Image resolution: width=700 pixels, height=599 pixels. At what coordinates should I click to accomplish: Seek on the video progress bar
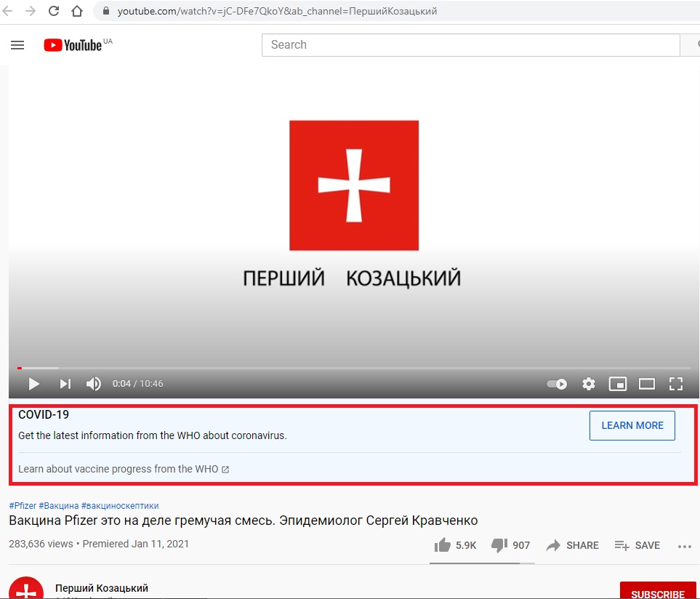pos(353,369)
